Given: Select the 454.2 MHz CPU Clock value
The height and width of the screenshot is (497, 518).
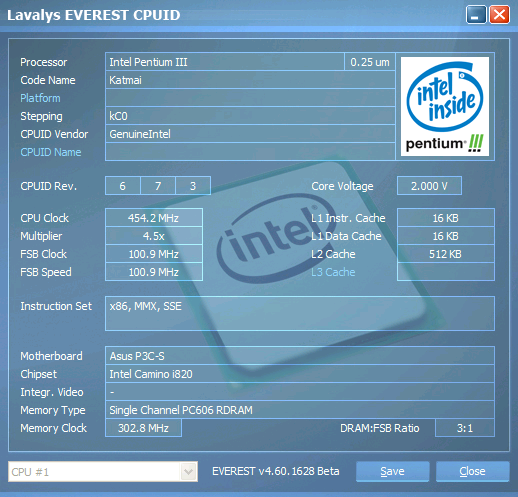Looking at the screenshot, I should pos(154,218).
